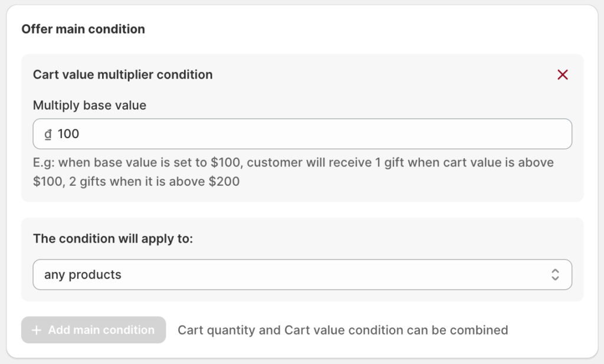The height and width of the screenshot is (364, 604).
Task: Click the 'Offer main condition' heading
Action: point(83,29)
